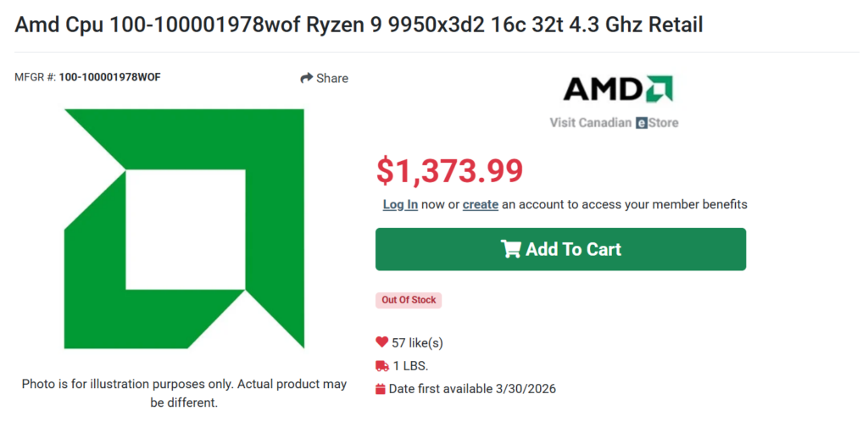The width and height of the screenshot is (868, 422).
Task: Click the calendar icon beside availability date
Action: tap(381, 389)
